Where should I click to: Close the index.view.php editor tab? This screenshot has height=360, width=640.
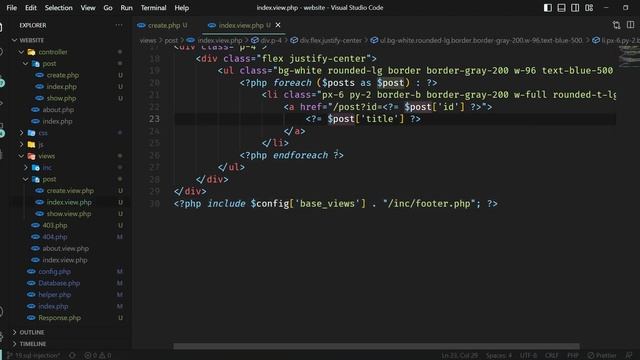278,25
